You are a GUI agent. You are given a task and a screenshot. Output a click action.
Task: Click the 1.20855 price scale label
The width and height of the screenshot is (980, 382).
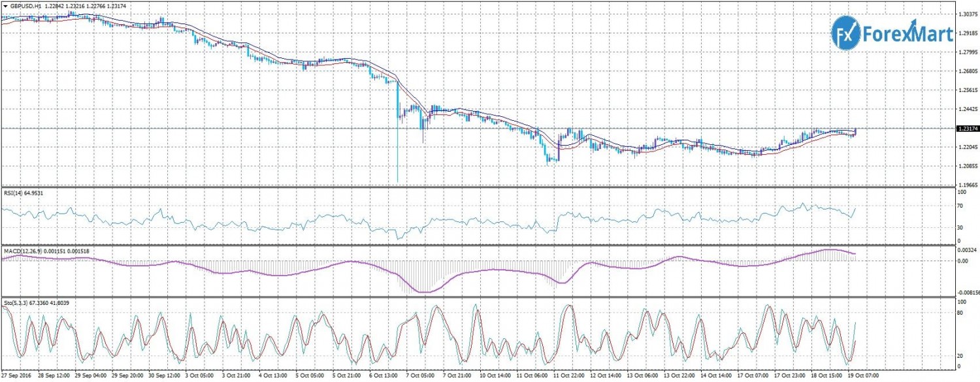(x=966, y=167)
